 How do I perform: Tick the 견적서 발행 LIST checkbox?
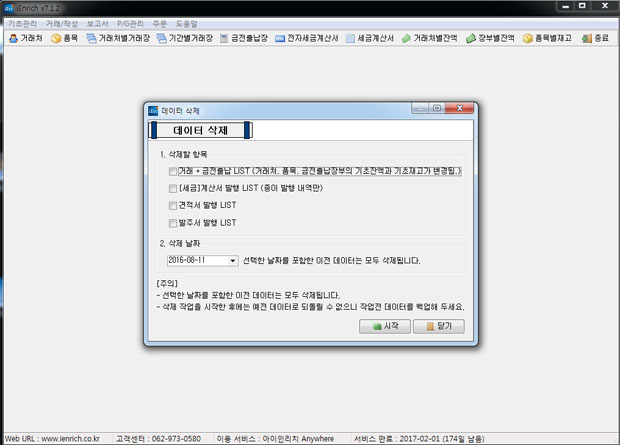pyautogui.click(x=173, y=205)
